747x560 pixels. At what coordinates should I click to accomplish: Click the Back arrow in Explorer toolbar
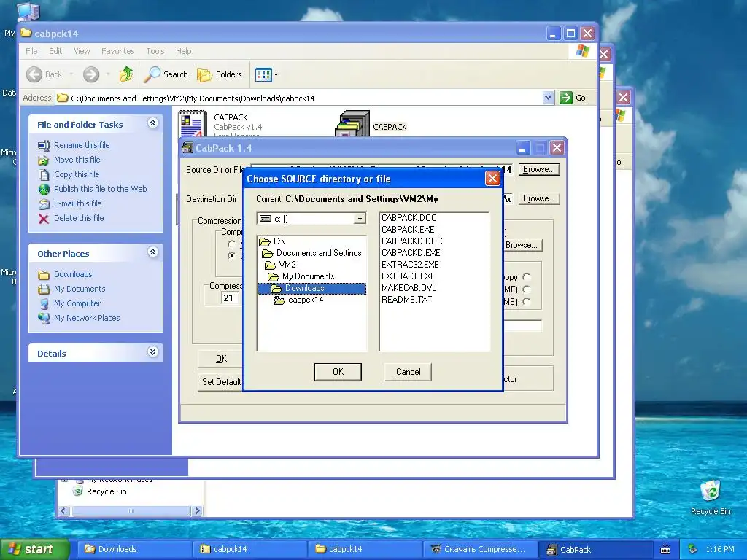(x=34, y=74)
